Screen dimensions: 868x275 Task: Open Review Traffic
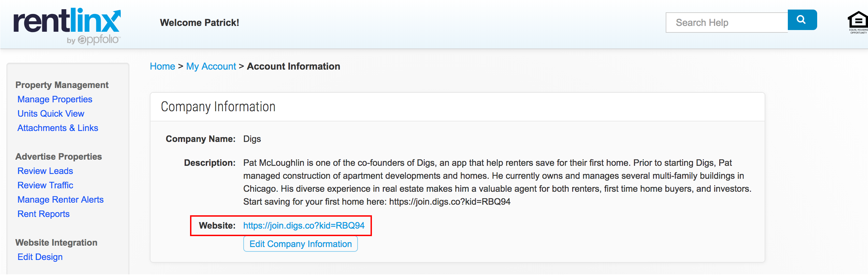click(x=45, y=185)
